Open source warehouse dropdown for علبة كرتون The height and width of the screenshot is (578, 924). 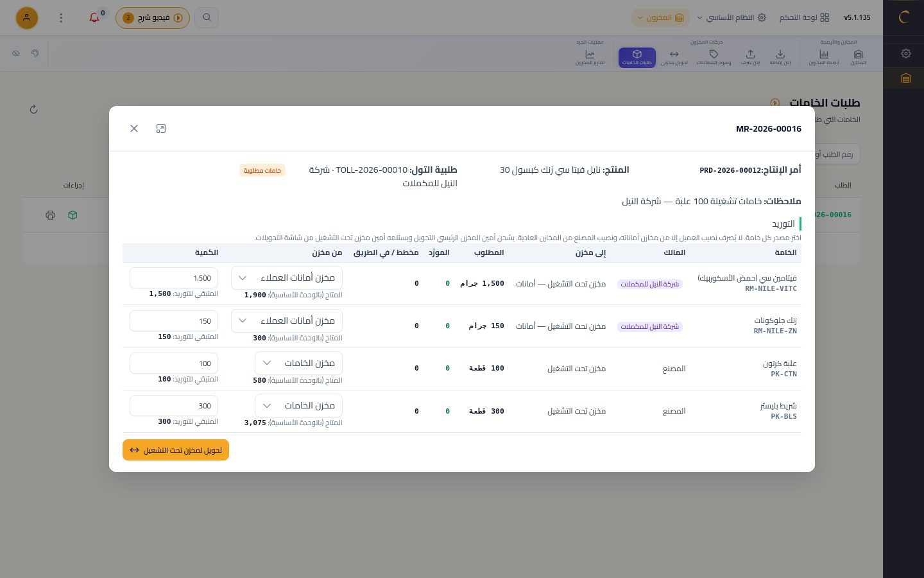tap(299, 363)
